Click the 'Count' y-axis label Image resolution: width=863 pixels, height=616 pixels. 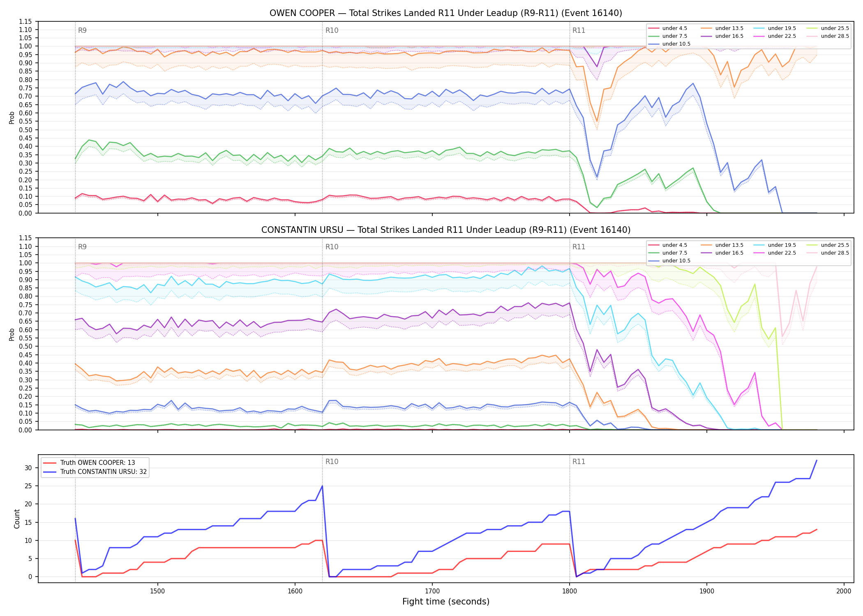coord(17,519)
